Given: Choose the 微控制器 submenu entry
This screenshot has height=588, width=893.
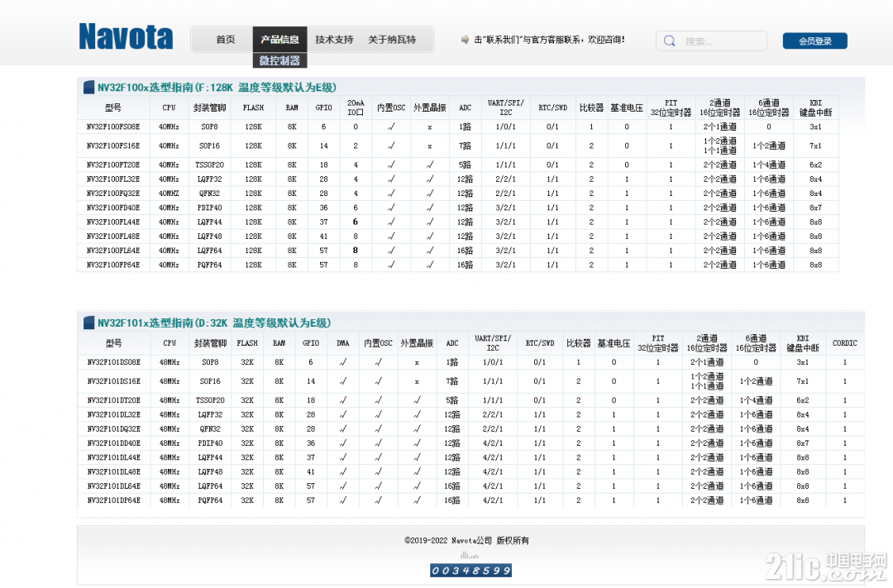Looking at the screenshot, I should [x=279, y=60].
